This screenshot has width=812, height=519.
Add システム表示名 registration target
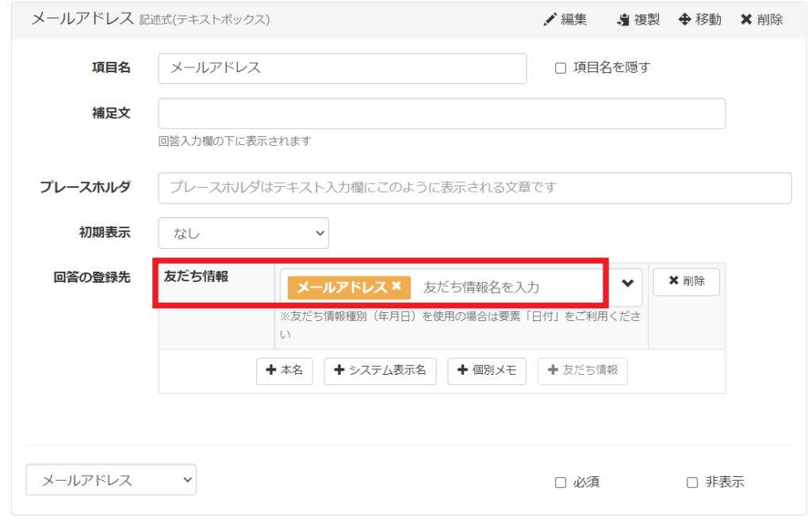point(380,371)
